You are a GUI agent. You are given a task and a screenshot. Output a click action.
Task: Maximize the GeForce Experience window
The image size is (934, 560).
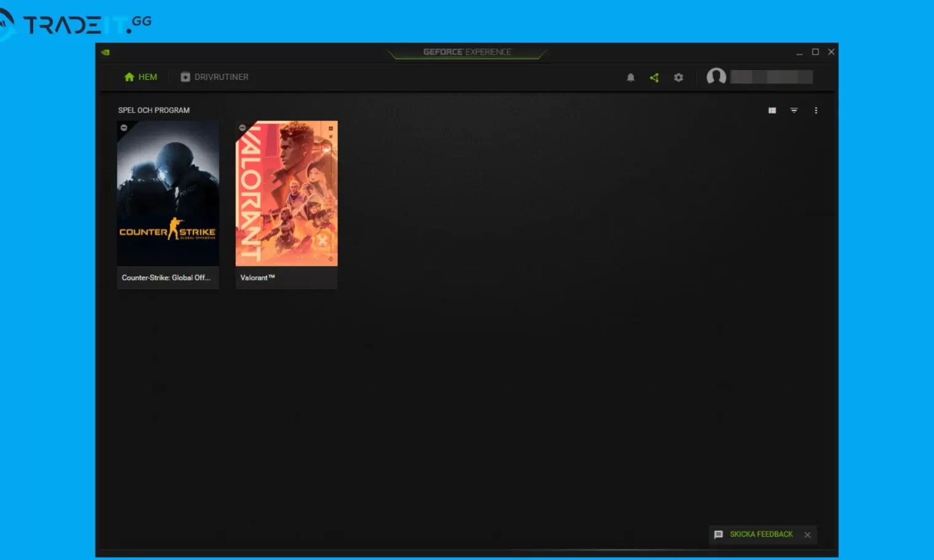tap(815, 52)
